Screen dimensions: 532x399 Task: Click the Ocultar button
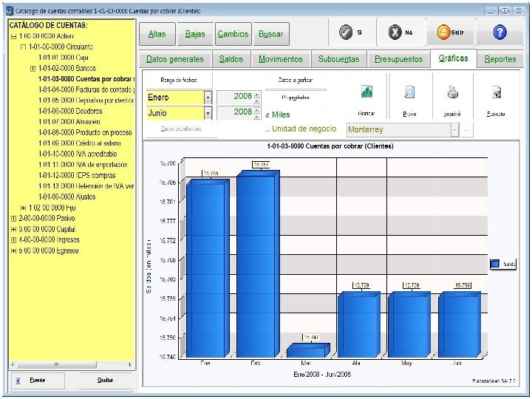pyautogui.click(x=105, y=381)
